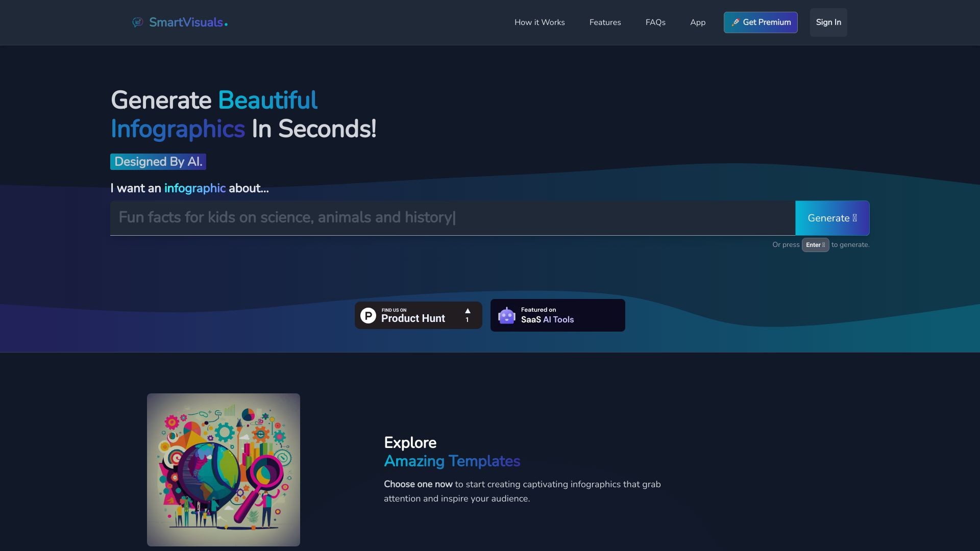Click the Amazing Templates heading
Viewport: 980px width, 551px height.
tap(452, 461)
